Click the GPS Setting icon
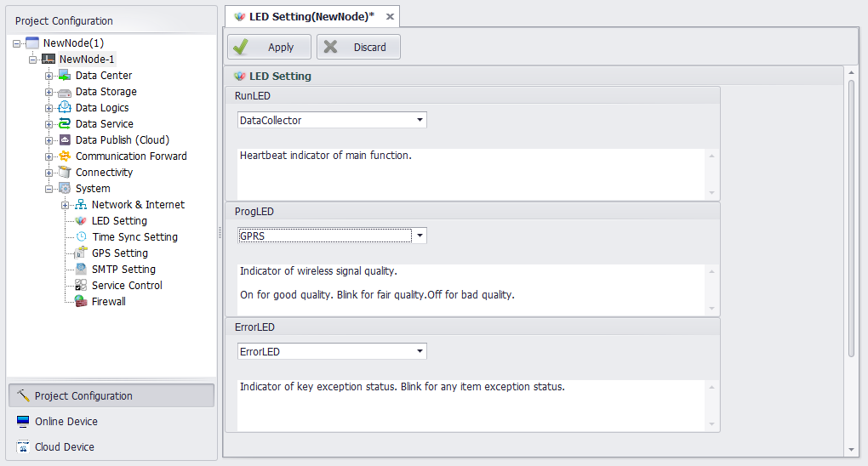The width and height of the screenshot is (868, 466). pyautogui.click(x=81, y=253)
